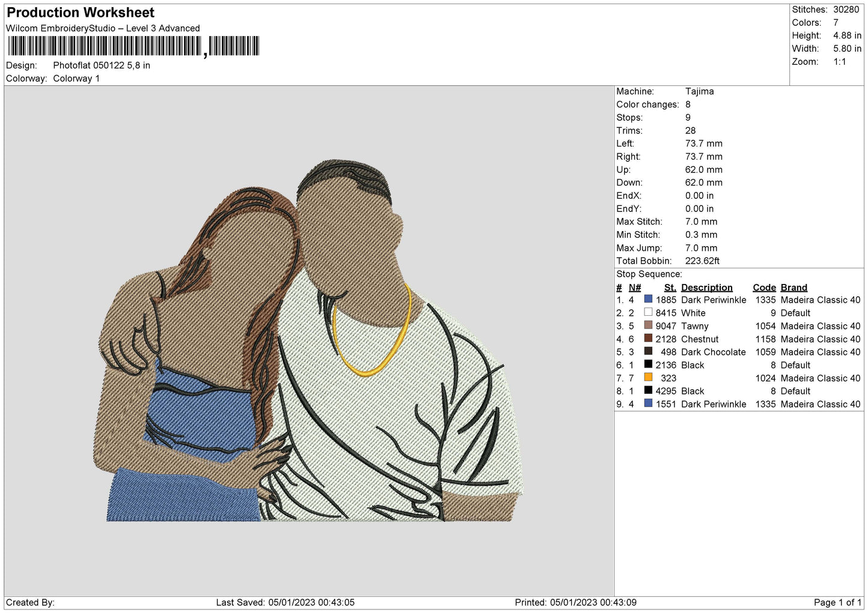This screenshot has width=868, height=613.
Task: Click the 'St.' column header
Action: [670, 288]
